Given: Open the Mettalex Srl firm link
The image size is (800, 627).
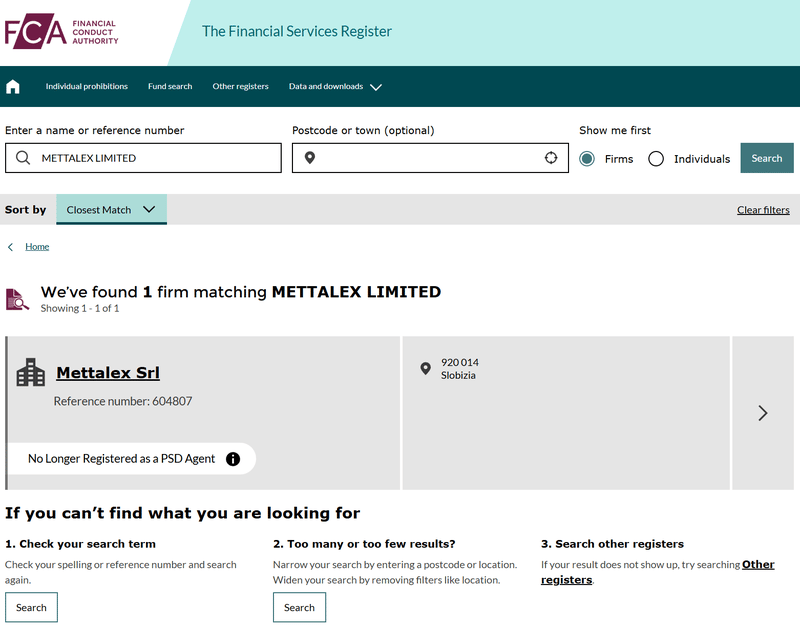Looking at the screenshot, I should click(108, 372).
